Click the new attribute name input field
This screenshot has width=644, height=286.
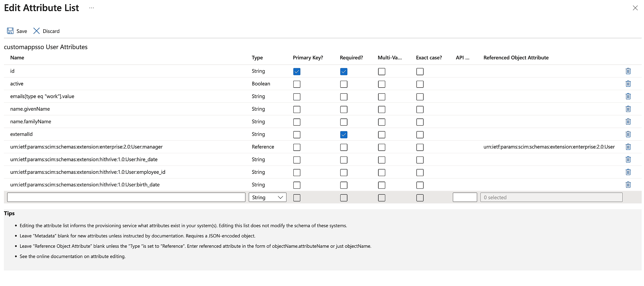126,197
